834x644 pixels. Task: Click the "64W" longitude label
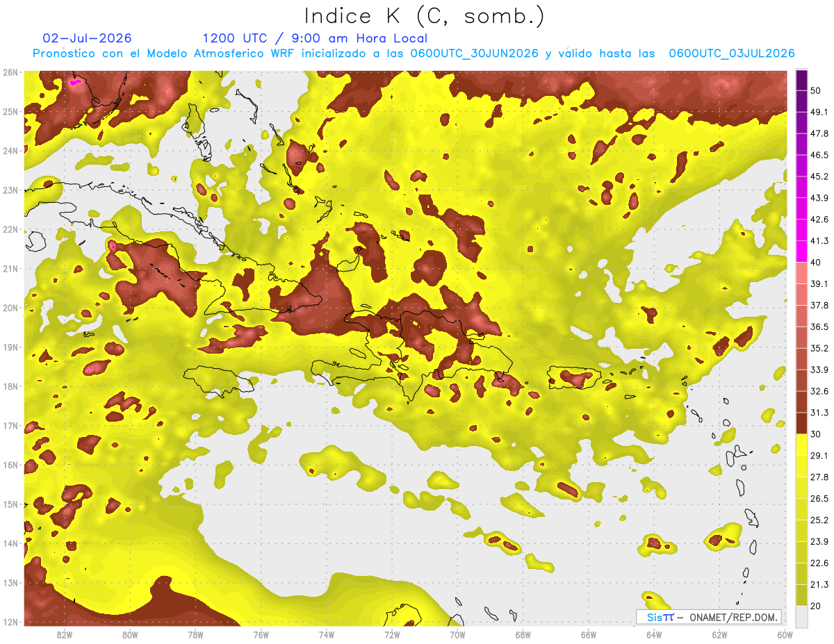tap(653, 634)
